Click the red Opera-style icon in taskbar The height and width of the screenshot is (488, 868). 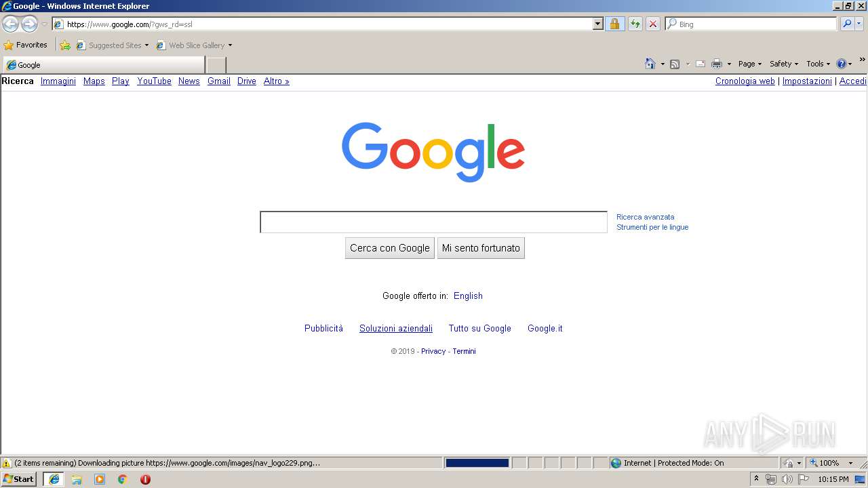pyautogui.click(x=145, y=479)
